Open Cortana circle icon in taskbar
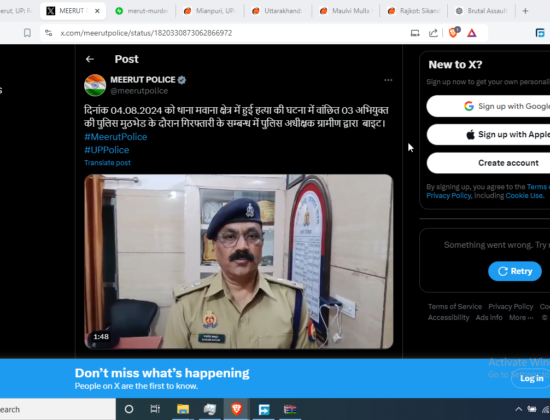 tap(129, 409)
